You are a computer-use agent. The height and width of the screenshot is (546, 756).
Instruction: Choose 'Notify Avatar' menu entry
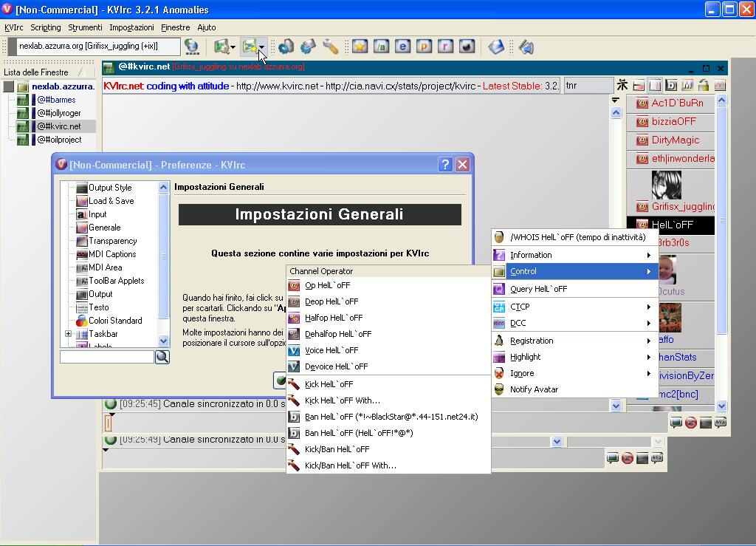pyautogui.click(x=574, y=389)
